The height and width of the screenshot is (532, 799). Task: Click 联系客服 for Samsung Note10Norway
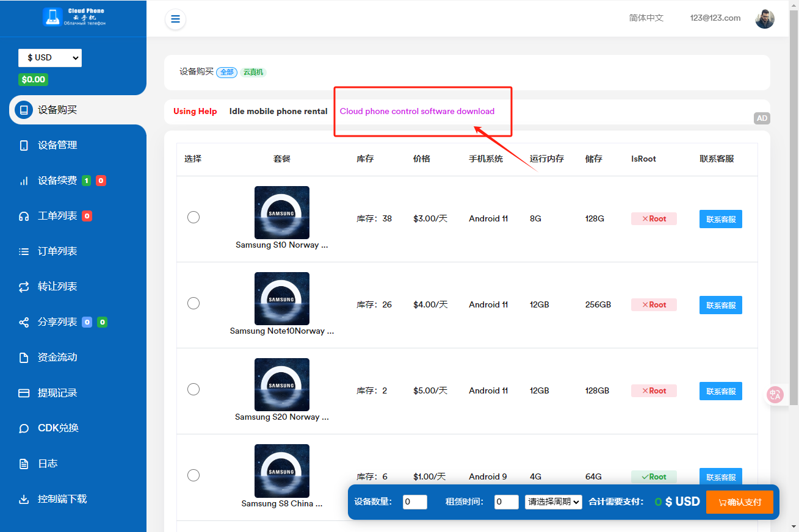pyautogui.click(x=721, y=305)
